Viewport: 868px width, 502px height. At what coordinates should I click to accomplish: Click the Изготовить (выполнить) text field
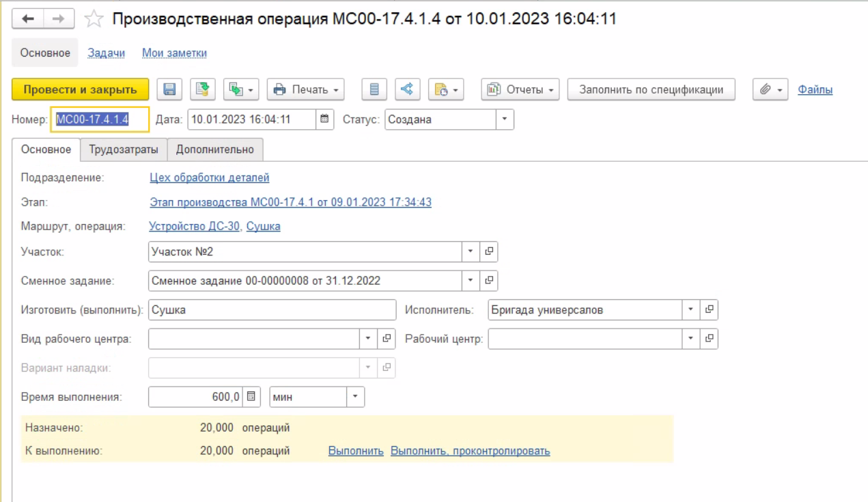coord(272,310)
